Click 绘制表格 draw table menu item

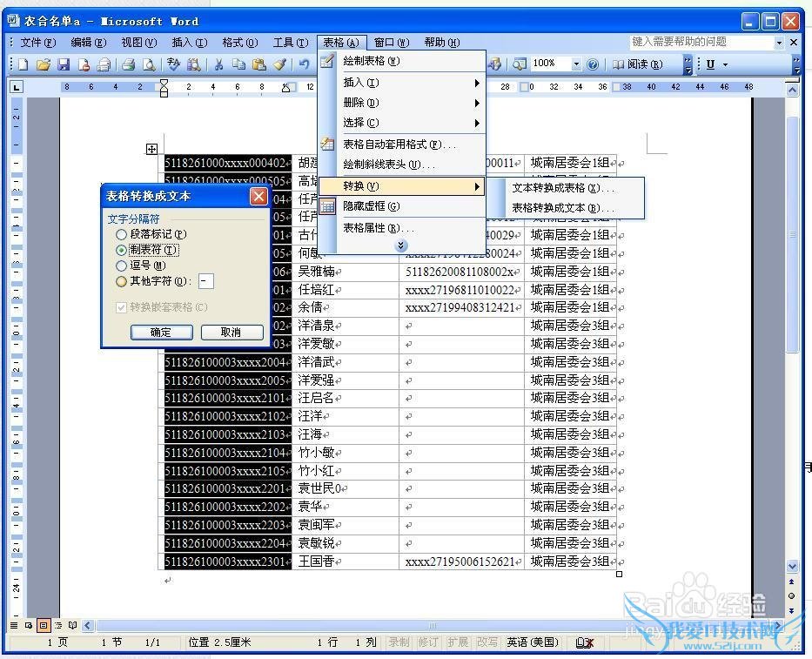click(x=401, y=61)
